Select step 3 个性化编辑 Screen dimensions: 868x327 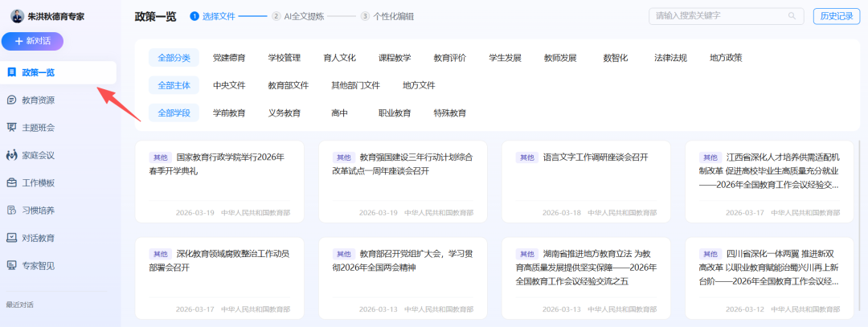click(x=387, y=17)
